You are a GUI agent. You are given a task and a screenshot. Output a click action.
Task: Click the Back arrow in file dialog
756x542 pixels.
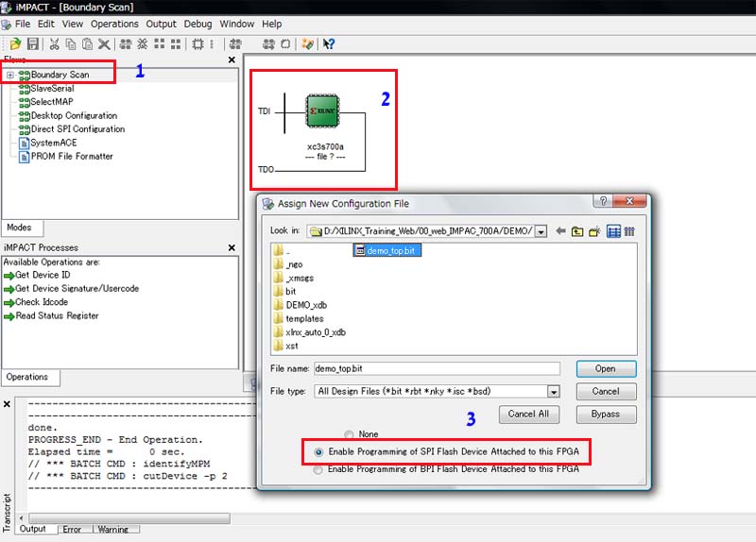coord(560,231)
